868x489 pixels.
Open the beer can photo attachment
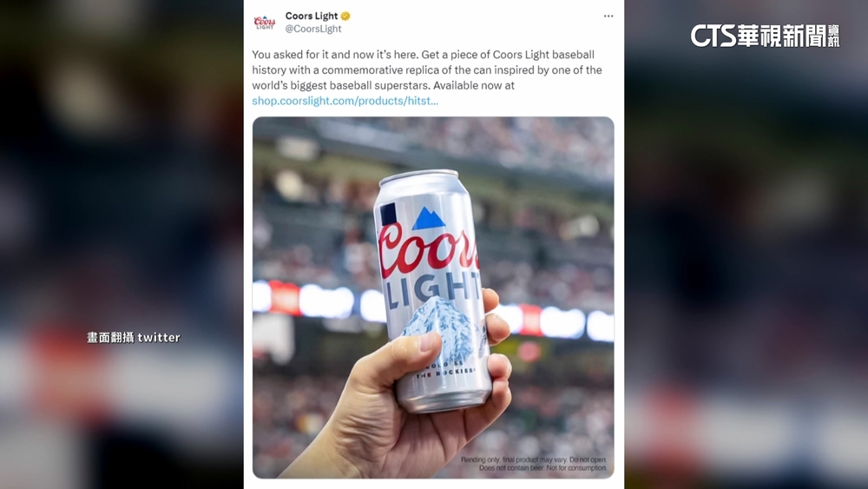pos(433,297)
